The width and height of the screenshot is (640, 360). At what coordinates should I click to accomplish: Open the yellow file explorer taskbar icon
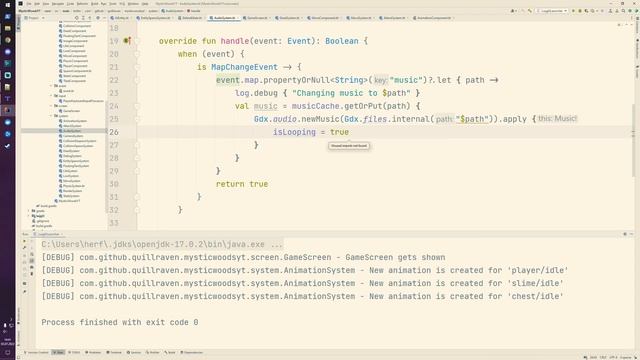click(x=7, y=28)
